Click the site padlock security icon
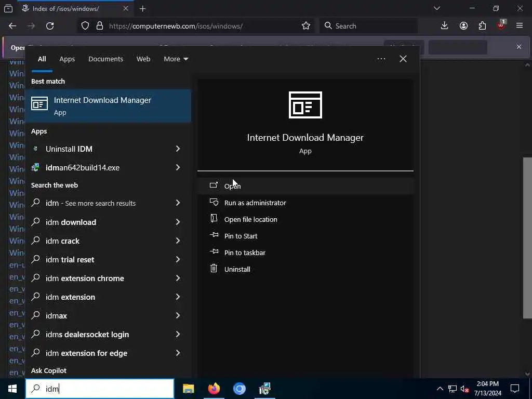 point(100,26)
